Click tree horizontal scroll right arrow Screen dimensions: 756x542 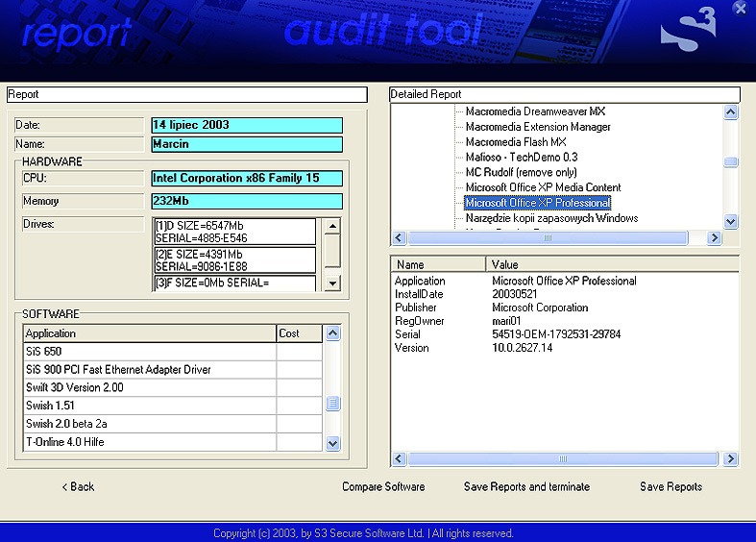coord(714,237)
